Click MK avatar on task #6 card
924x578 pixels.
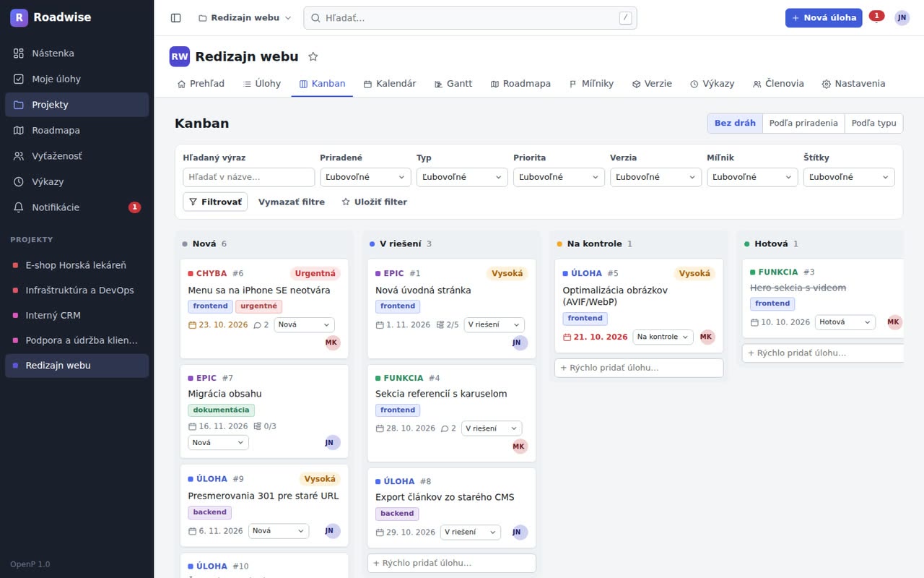(x=332, y=342)
